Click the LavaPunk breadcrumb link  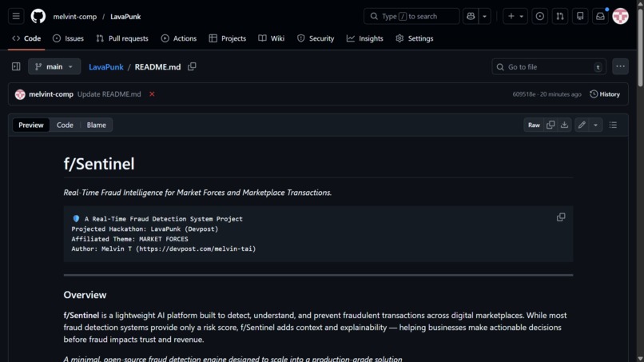pyautogui.click(x=106, y=67)
